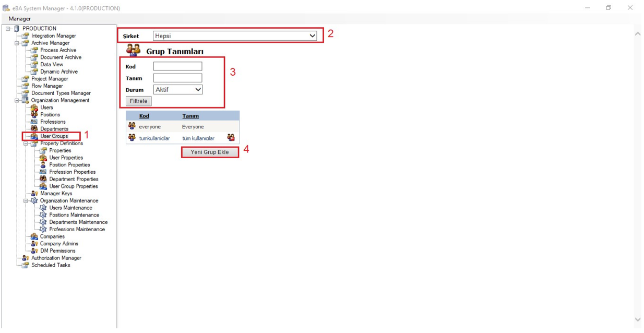Click the scrollbar up arrow
The image size is (644, 333).
[637, 34]
